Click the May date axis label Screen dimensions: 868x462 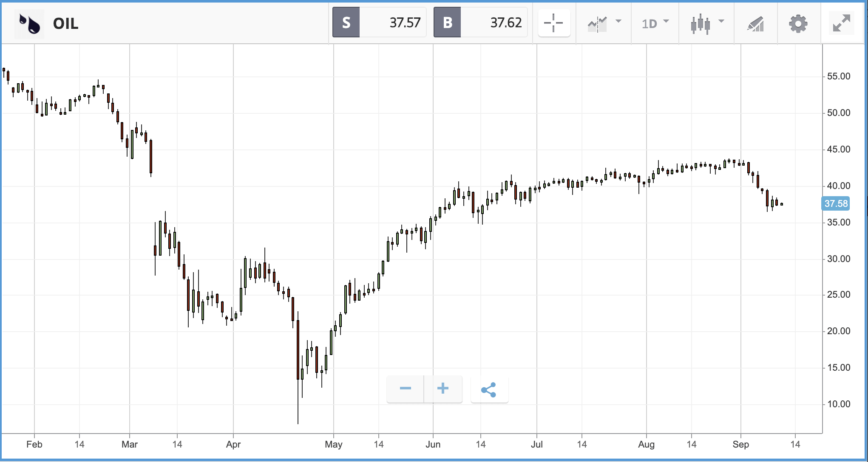(334, 445)
